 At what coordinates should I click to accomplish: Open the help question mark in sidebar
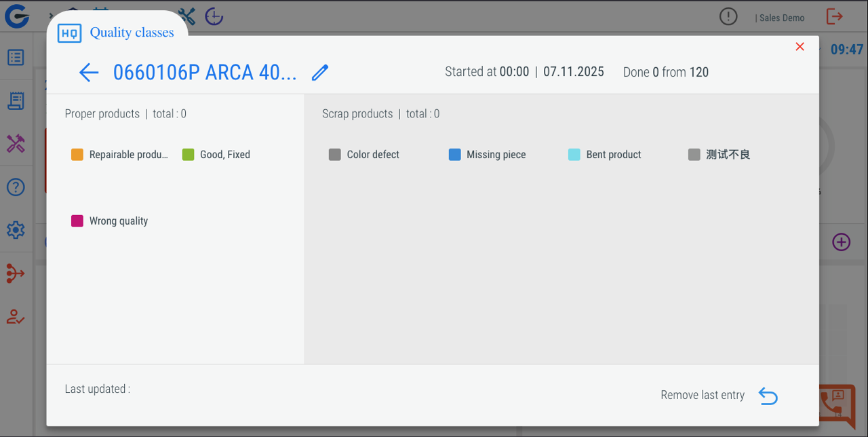[16, 187]
